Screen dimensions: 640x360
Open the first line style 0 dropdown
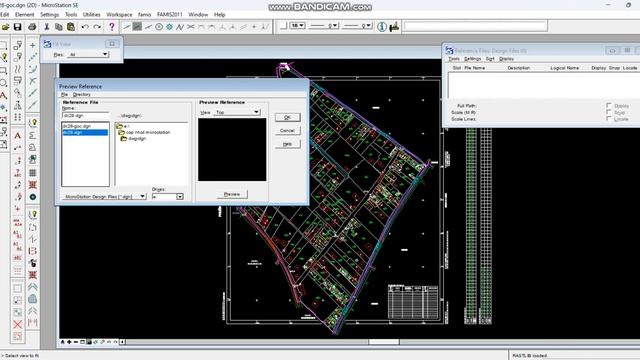324,26
